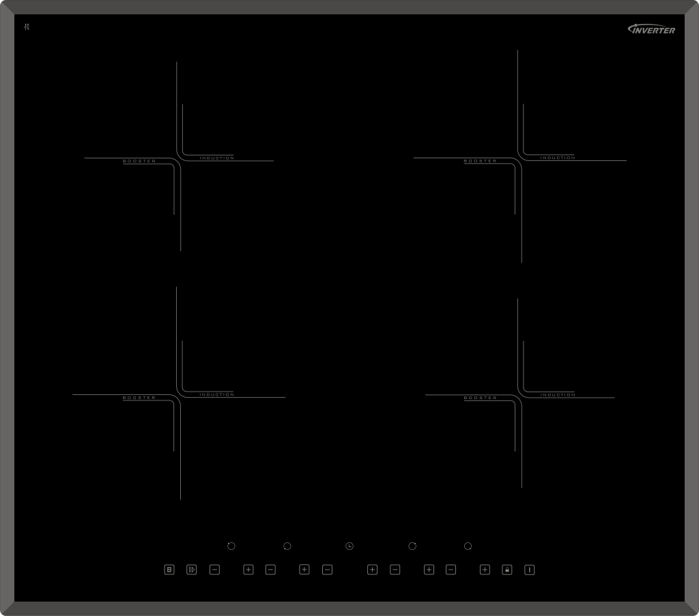
Task: Tap the rear-left zone indicator icon
Action: click(x=231, y=546)
